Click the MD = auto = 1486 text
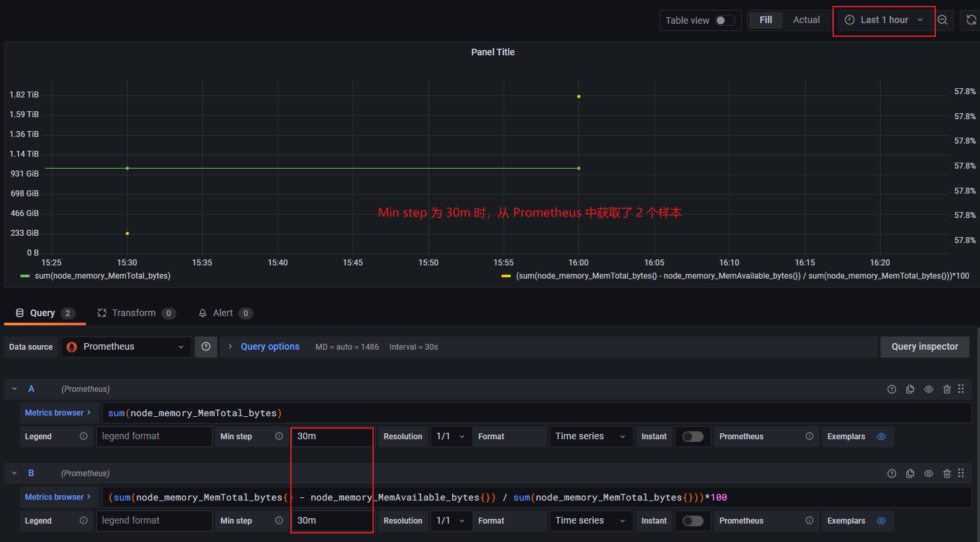Image resolution: width=980 pixels, height=542 pixels. pyautogui.click(x=347, y=347)
